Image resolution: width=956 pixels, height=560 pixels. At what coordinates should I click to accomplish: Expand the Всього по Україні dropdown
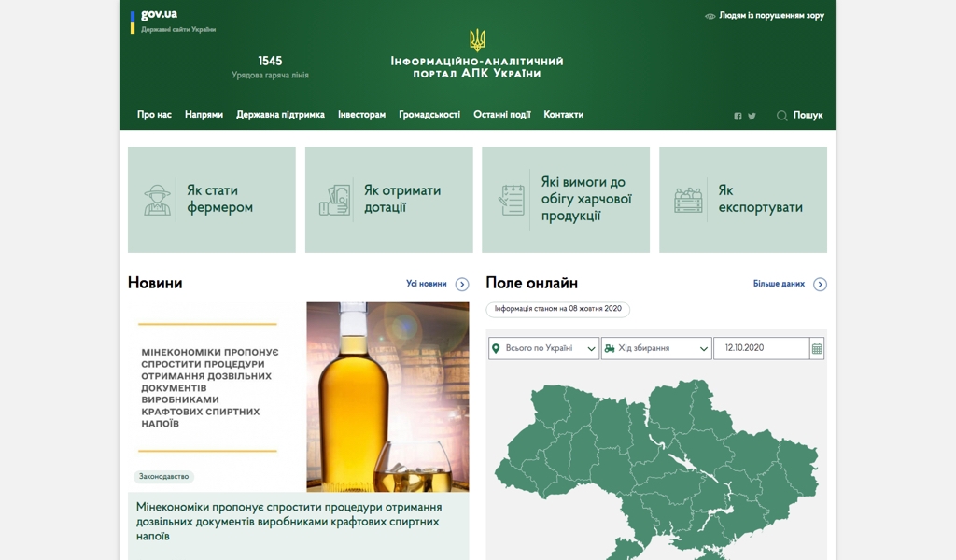pyautogui.click(x=544, y=348)
